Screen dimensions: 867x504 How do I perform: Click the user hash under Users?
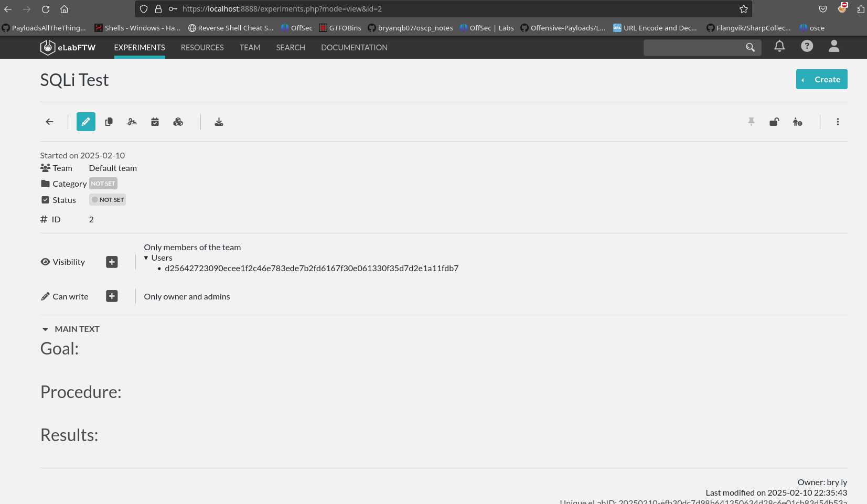coord(312,269)
